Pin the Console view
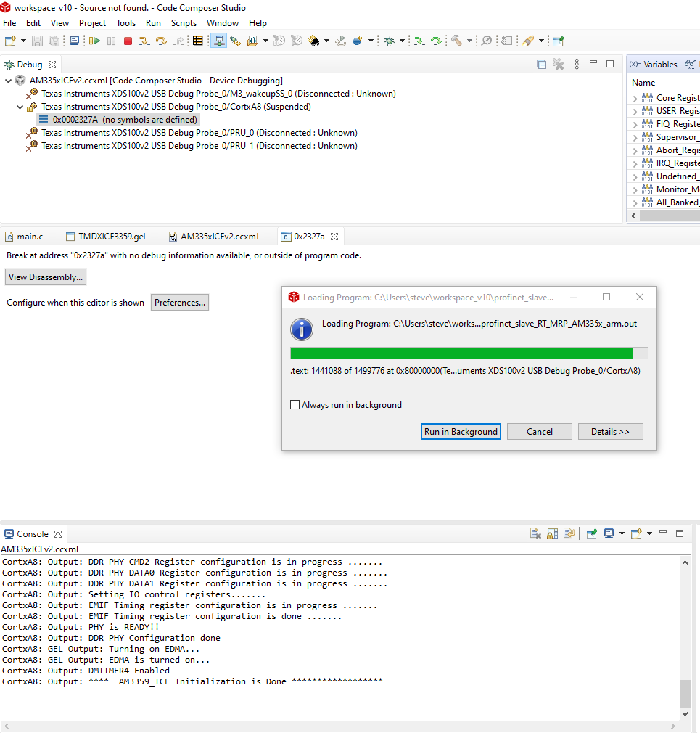This screenshot has height=733, width=700. [x=590, y=533]
